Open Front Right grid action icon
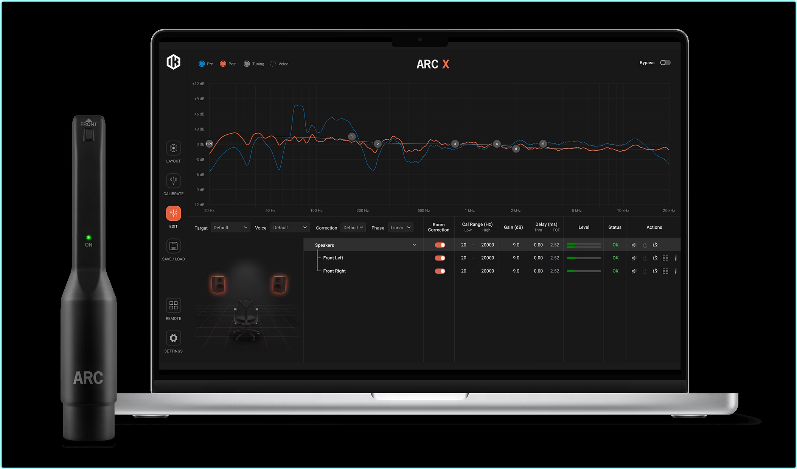This screenshot has width=797, height=469. click(x=665, y=271)
